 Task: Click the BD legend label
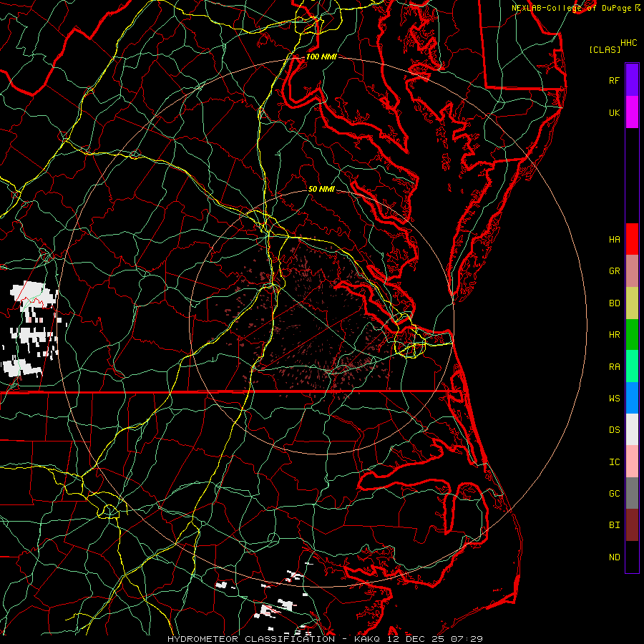(614, 303)
